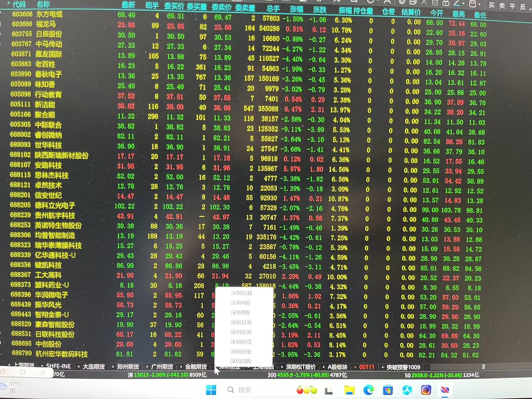Switch to the A股板块 tab
This screenshot has height=399, width=532.
[337, 367]
